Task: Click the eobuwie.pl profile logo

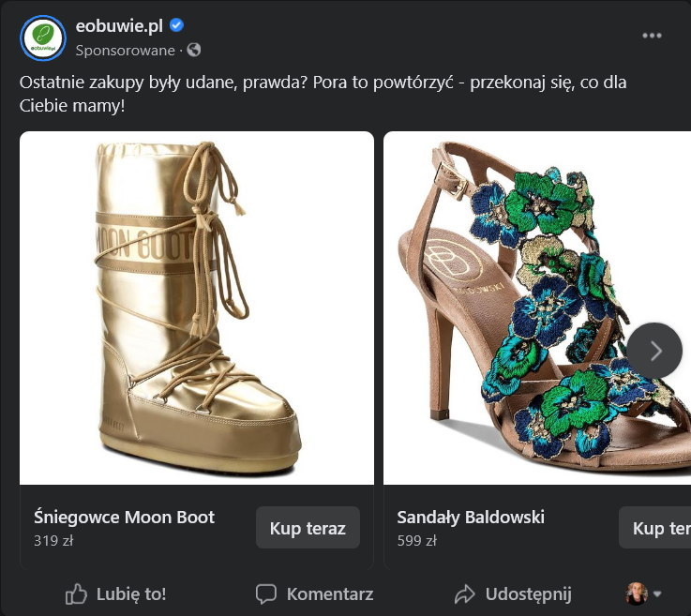Action: [43, 38]
